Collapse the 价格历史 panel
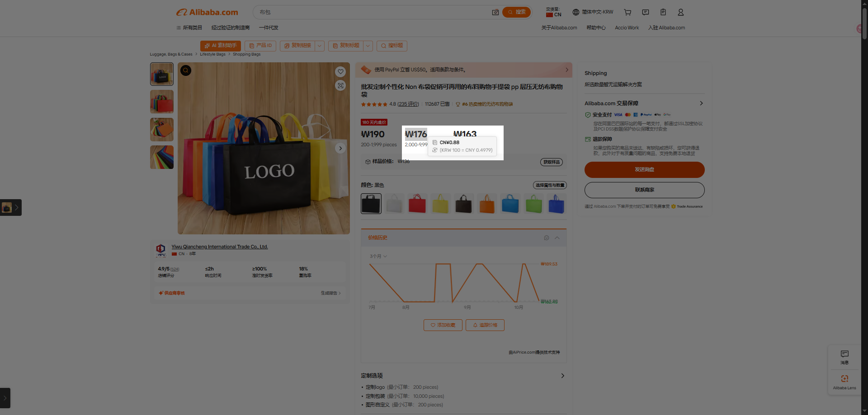868x415 pixels. (x=557, y=238)
